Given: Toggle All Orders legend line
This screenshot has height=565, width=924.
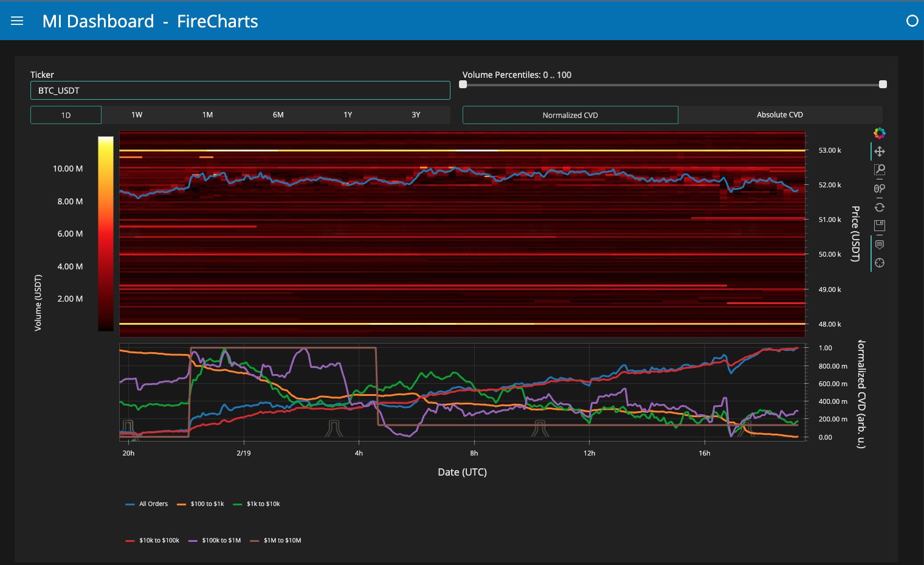Looking at the screenshot, I should (x=147, y=504).
